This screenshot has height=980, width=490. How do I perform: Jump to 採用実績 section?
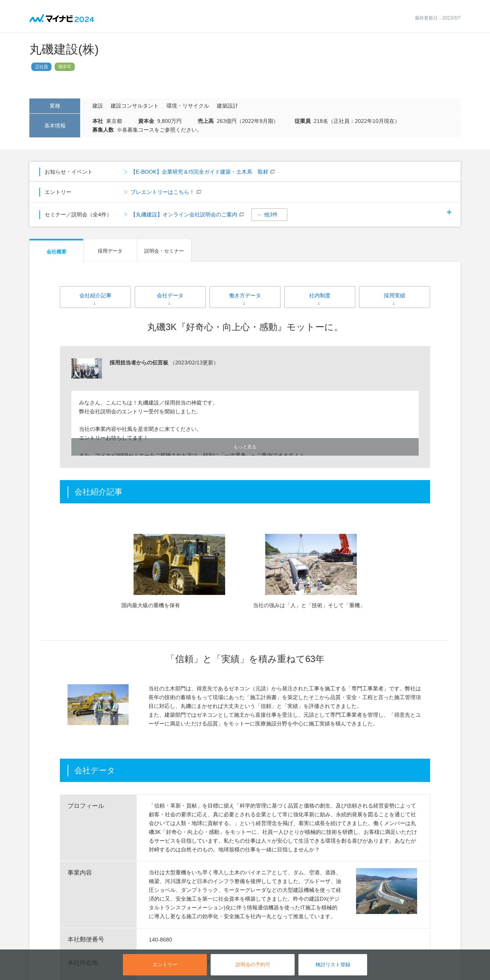click(395, 297)
